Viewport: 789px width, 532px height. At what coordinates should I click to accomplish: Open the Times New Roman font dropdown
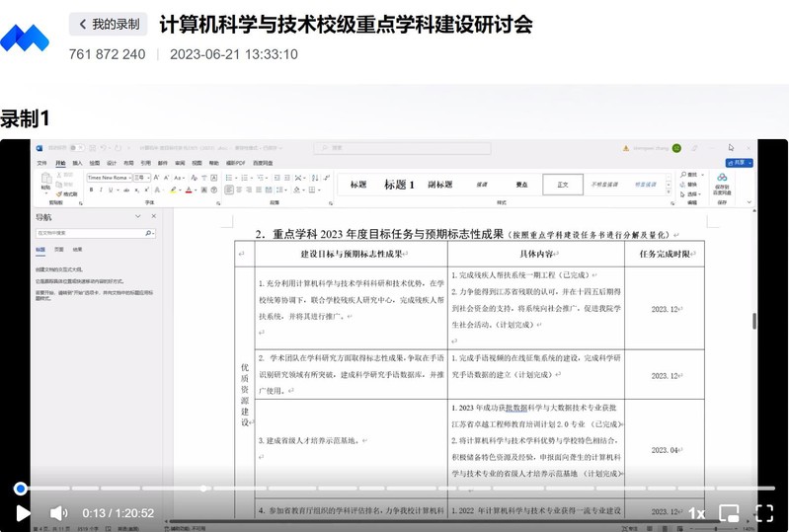128,178
